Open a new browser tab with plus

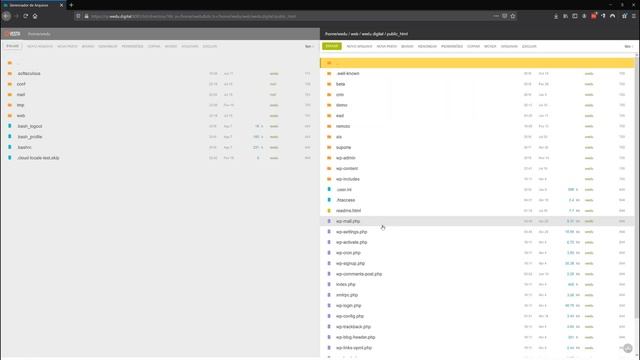(71, 5)
